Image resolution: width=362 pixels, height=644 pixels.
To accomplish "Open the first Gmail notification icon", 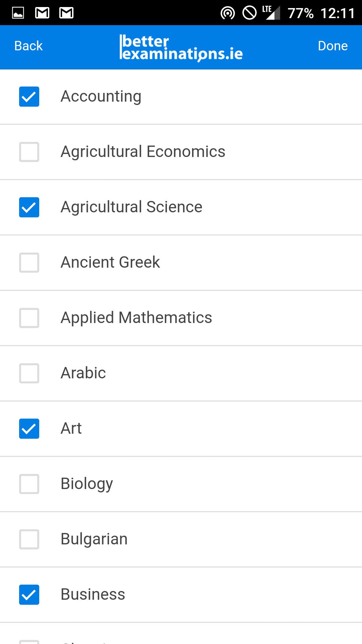I will pos(42,13).
